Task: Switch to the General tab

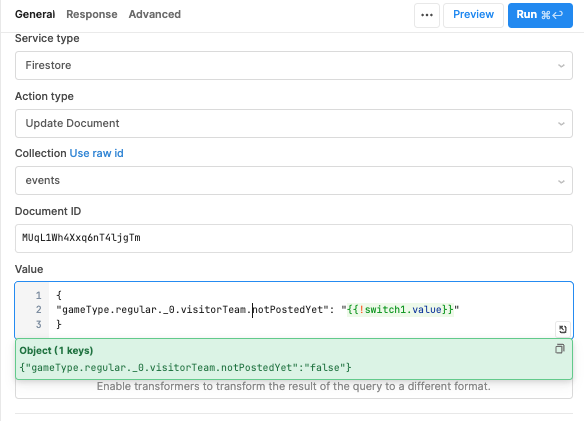Action: tap(35, 15)
